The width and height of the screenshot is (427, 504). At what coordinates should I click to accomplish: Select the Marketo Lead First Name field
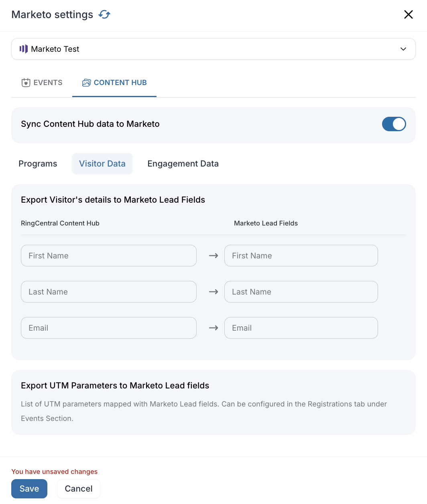click(x=301, y=256)
